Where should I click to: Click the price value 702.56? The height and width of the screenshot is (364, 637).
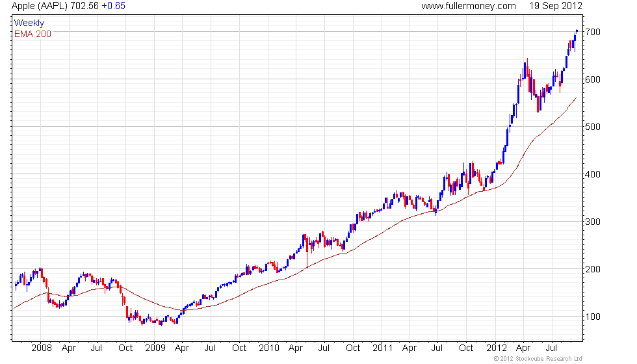(84, 6)
